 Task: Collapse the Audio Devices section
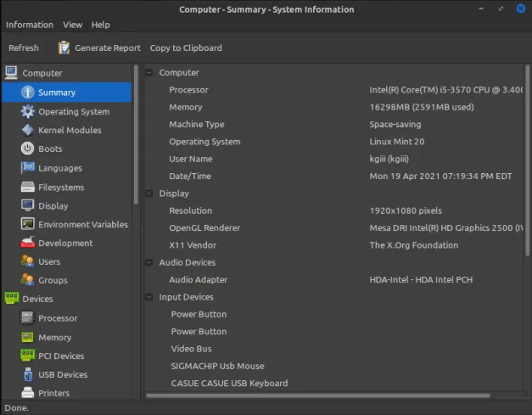click(x=149, y=262)
